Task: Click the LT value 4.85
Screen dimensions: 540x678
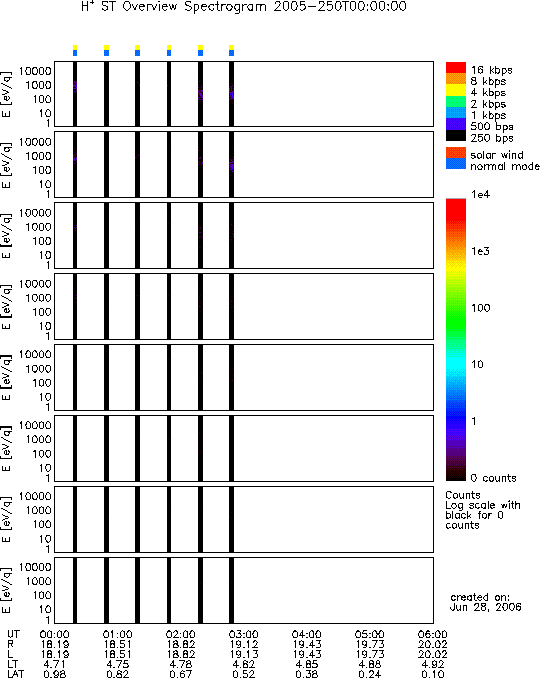Action: tap(307, 664)
